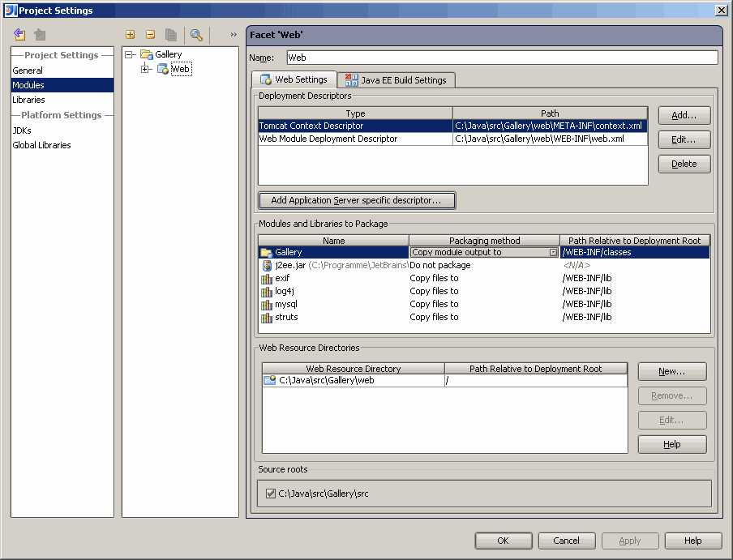Select the Libraries section in Project Settings
733x560 pixels.
28,99
